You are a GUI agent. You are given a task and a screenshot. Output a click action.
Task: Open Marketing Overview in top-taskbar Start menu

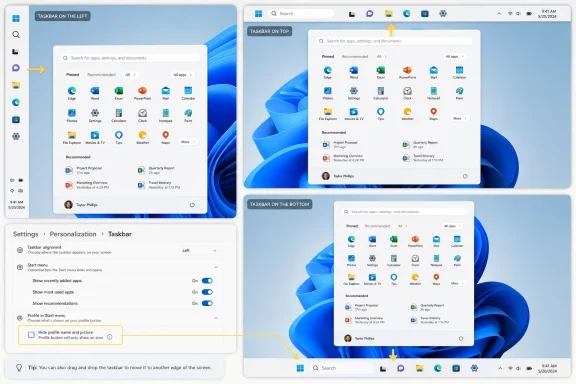tap(343, 158)
